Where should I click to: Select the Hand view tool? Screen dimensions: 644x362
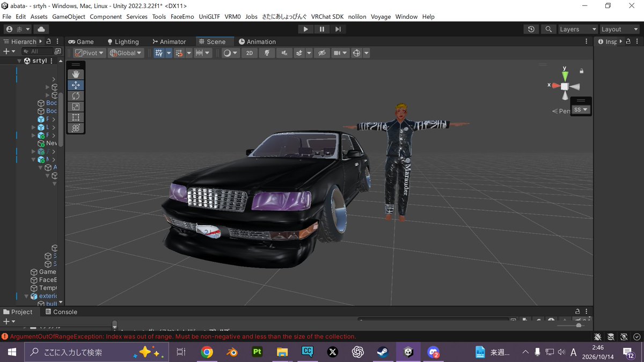pyautogui.click(x=76, y=74)
